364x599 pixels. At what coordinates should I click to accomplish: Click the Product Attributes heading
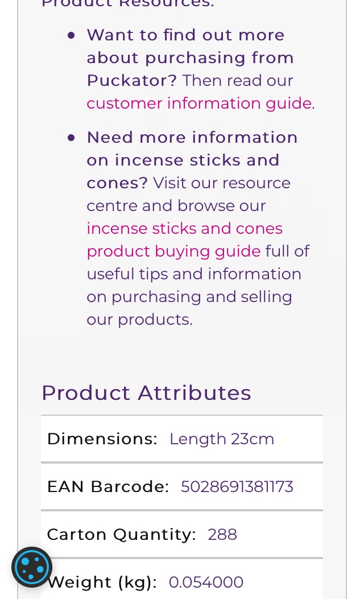pyautogui.click(x=146, y=393)
